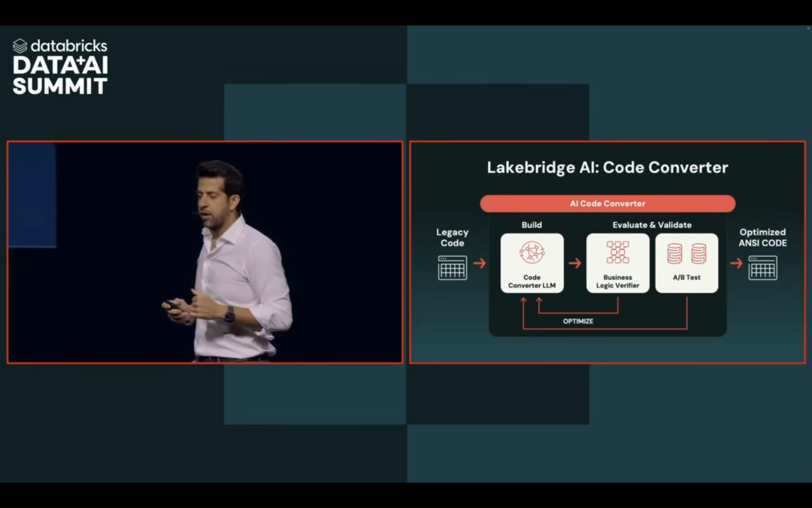The width and height of the screenshot is (812, 508).
Task: Click the Code Converter LLM brain icon
Action: (532, 254)
